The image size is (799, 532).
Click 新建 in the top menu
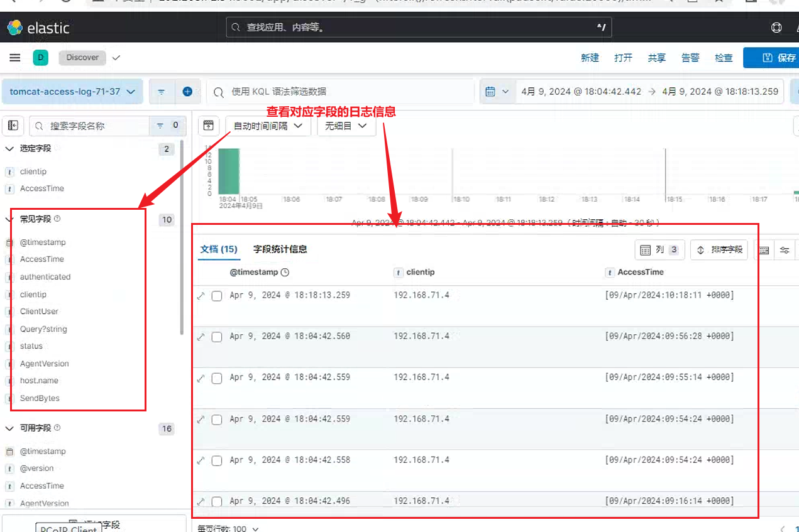[590, 58]
